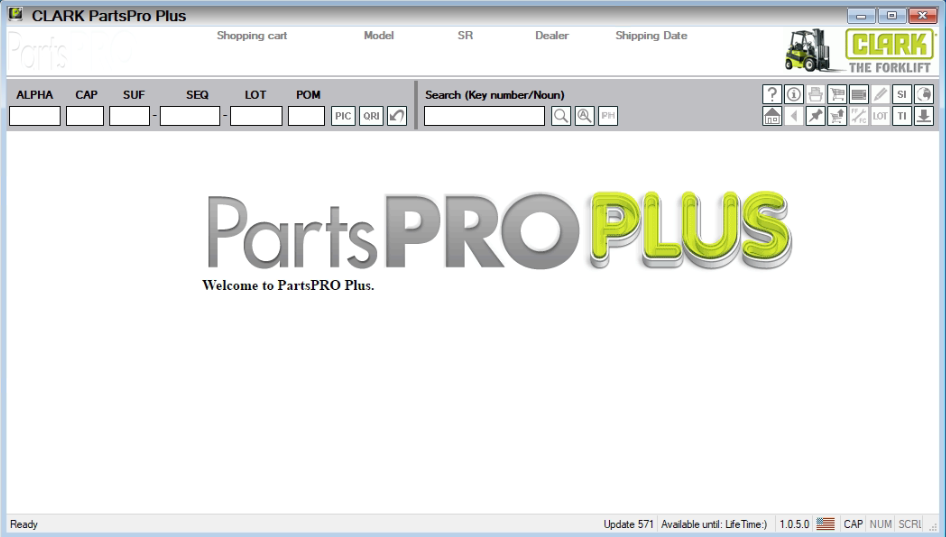The image size is (946, 537).
Task: Open the shopping cart toolbar icon
Action: point(837,94)
